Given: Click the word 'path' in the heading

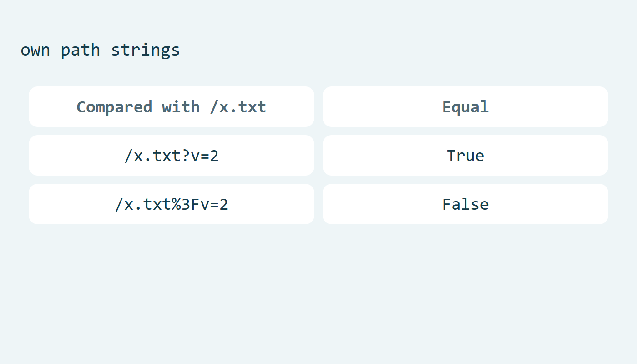Looking at the screenshot, I should (x=81, y=50).
